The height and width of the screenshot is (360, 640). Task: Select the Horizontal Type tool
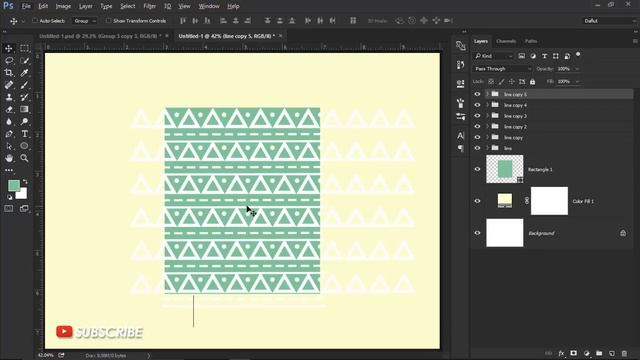click(24, 134)
